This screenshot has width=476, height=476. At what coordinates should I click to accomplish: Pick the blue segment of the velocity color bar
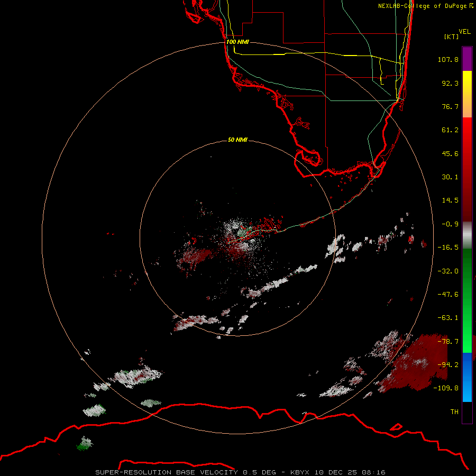[x=467, y=377]
